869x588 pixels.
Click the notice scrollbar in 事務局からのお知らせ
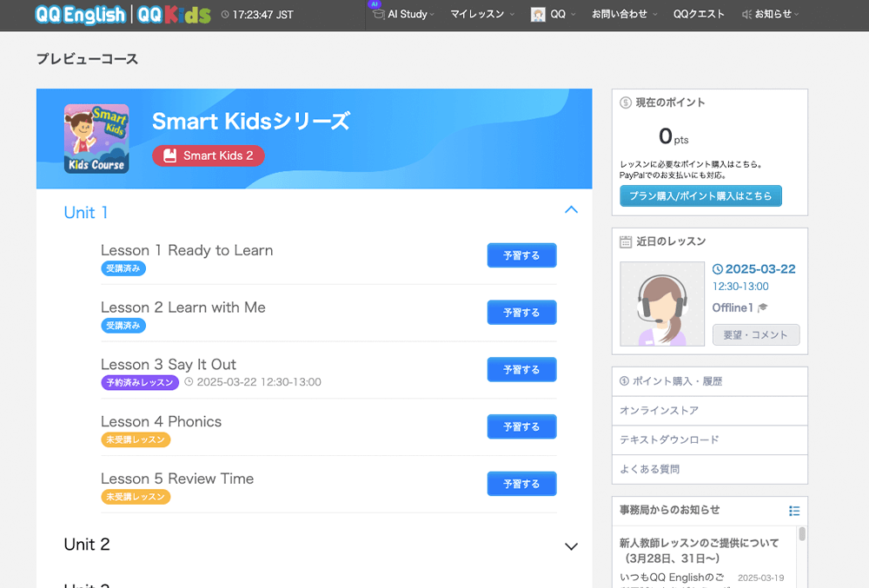802,534
